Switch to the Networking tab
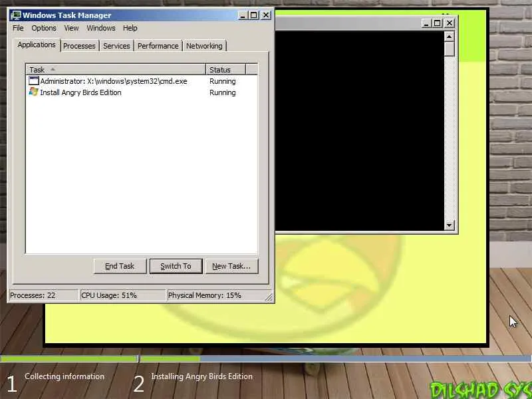532x399 pixels. [x=204, y=46]
